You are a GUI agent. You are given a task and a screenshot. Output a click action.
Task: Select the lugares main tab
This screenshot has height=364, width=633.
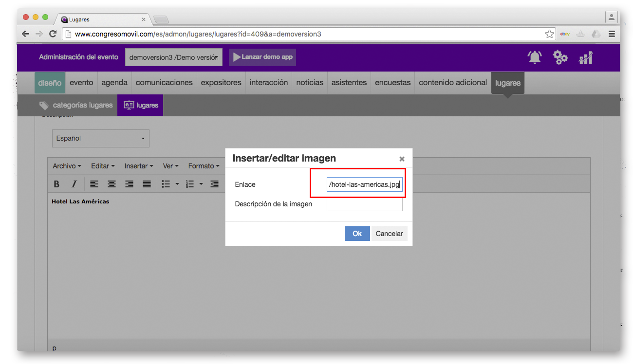point(508,83)
